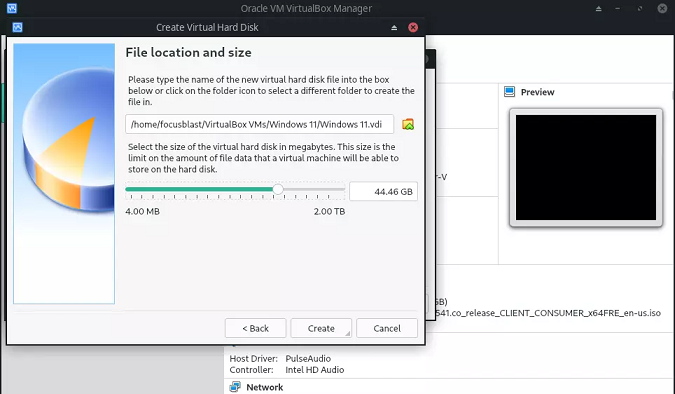Image resolution: width=675 pixels, height=394 pixels.
Task: Click the Create button
Action: pos(321,329)
